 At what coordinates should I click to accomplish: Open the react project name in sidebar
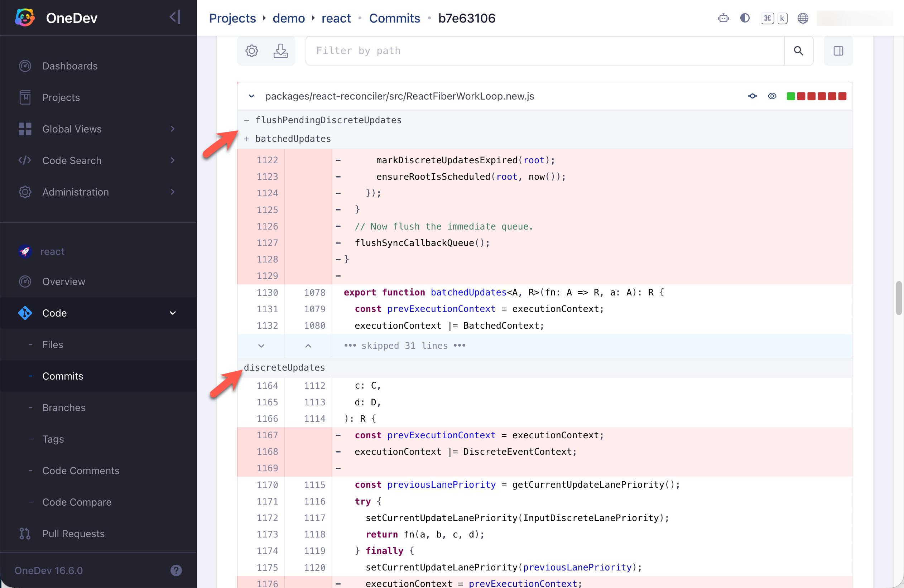(52, 251)
